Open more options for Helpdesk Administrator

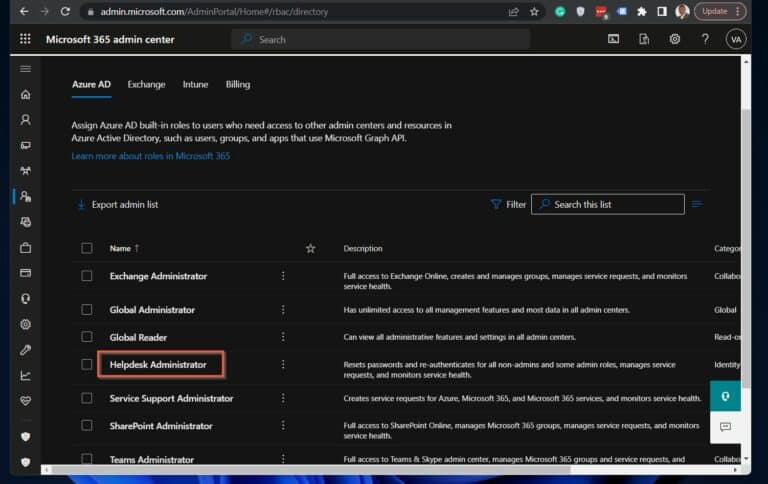[x=283, y=364]
